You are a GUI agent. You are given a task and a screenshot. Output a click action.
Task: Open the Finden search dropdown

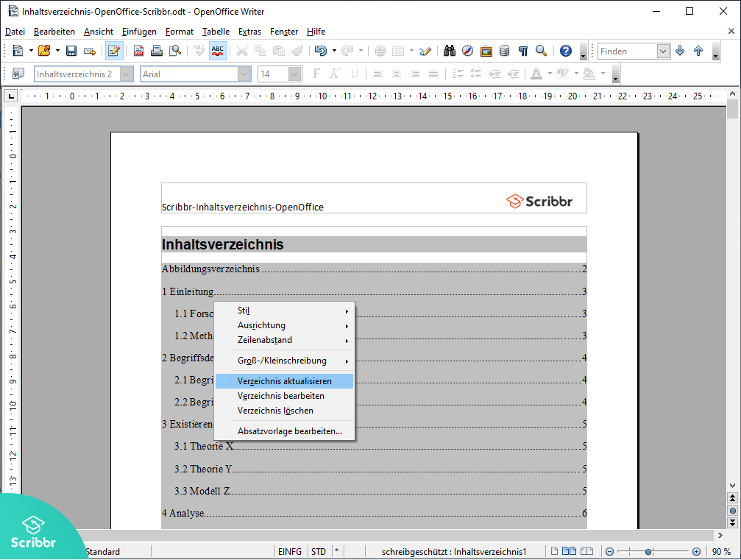(x=663, y=51)
